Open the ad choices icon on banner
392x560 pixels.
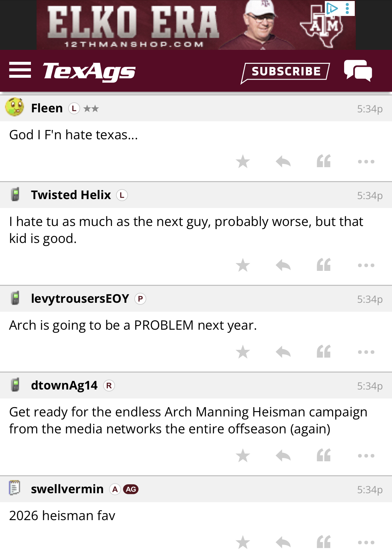pyautogui.click(x=332, y=8)
